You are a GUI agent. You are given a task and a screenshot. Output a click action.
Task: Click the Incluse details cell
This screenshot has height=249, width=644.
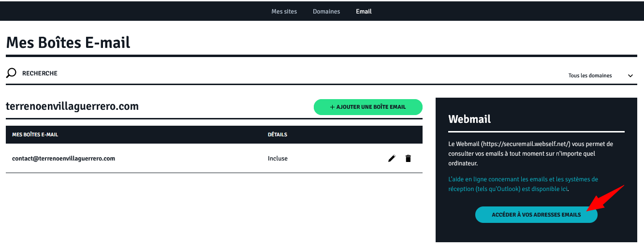[x=278, y=159]
